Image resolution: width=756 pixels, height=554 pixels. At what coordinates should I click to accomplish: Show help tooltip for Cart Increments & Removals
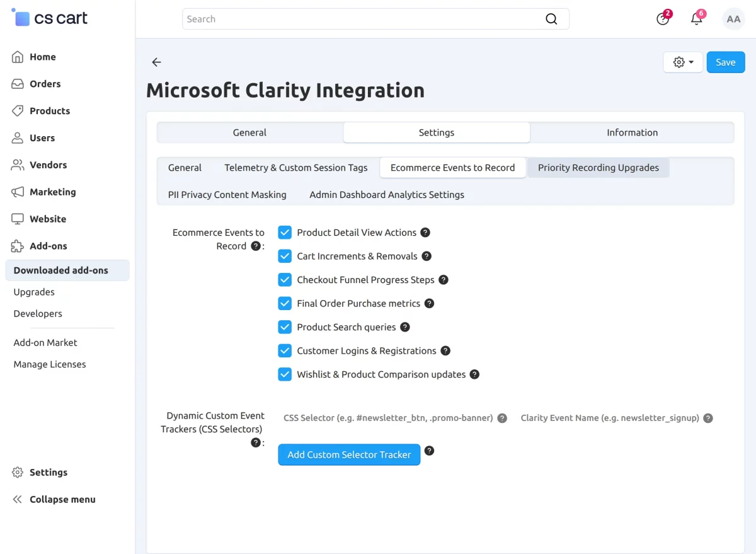coord(427,257)
